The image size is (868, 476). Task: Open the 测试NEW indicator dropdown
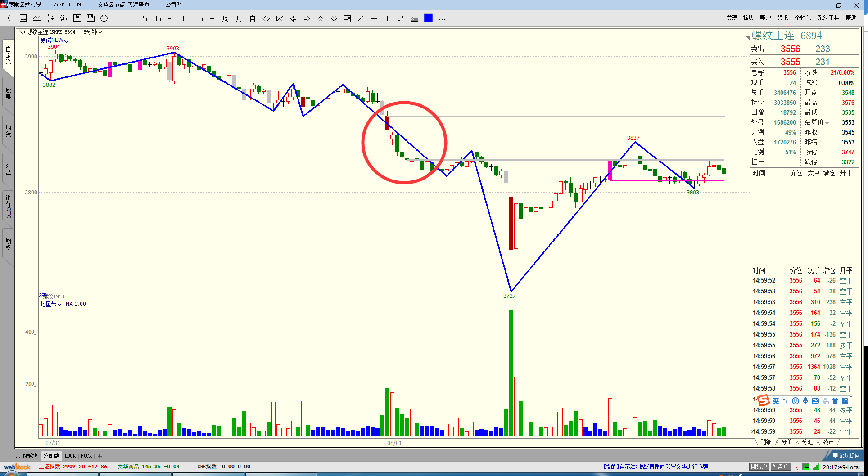pos(54,40)
